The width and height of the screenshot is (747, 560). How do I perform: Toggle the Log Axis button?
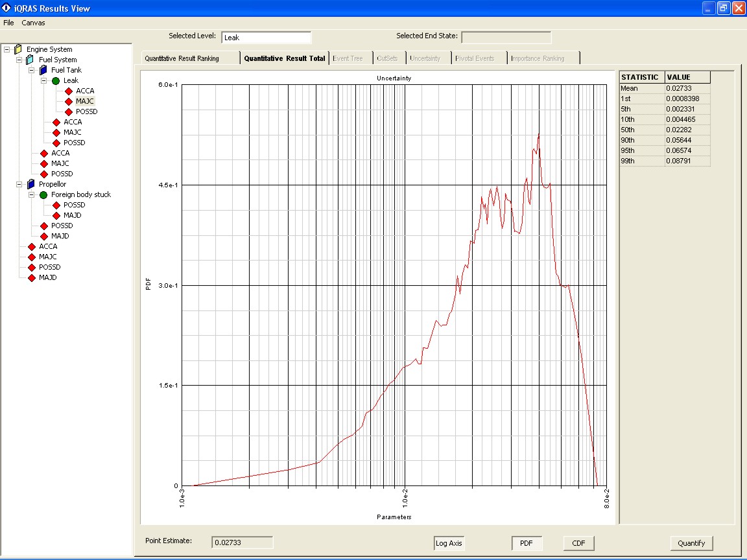pos(449,543)
